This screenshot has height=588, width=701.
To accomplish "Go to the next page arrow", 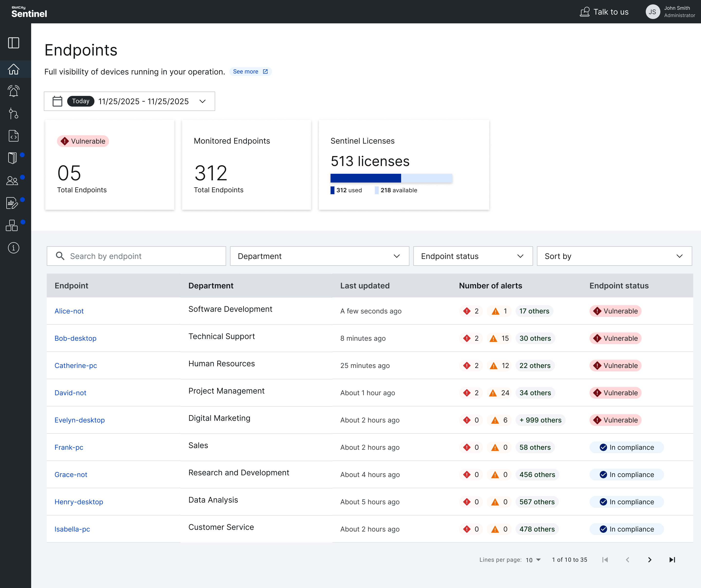I will [649, 560].
